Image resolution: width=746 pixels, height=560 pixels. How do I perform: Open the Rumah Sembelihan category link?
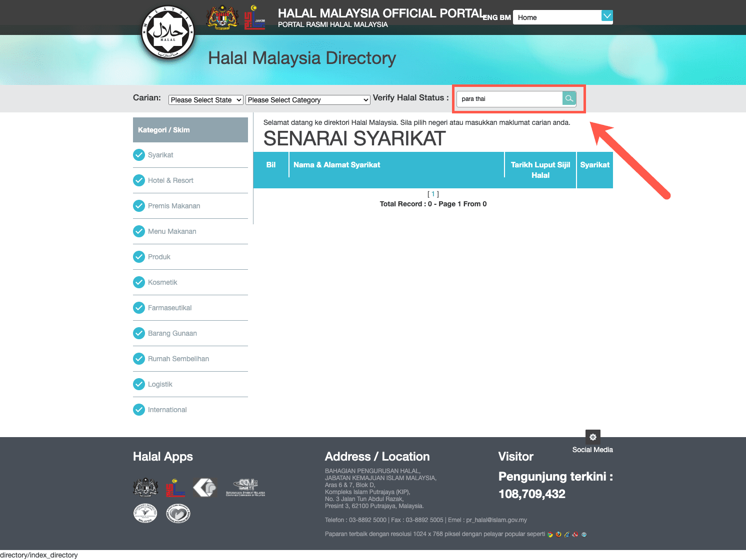click(x=178, y=359)
